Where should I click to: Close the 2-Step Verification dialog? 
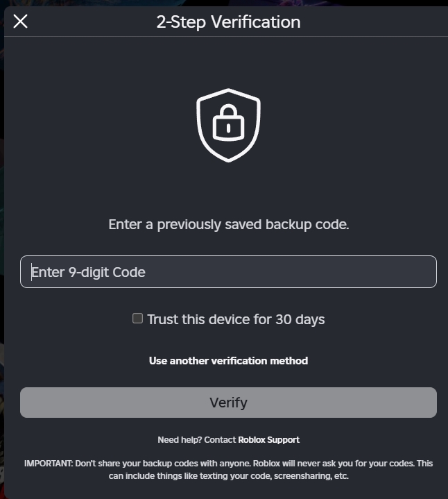click(21, 22)
